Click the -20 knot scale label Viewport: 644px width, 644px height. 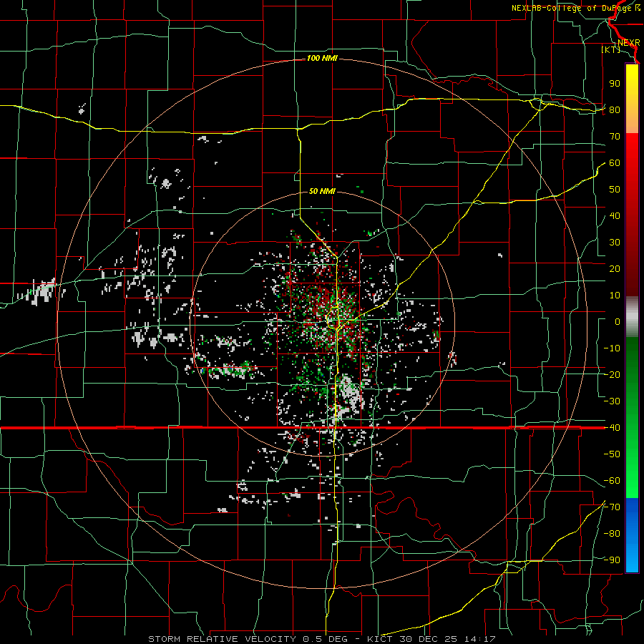point(612,375)
